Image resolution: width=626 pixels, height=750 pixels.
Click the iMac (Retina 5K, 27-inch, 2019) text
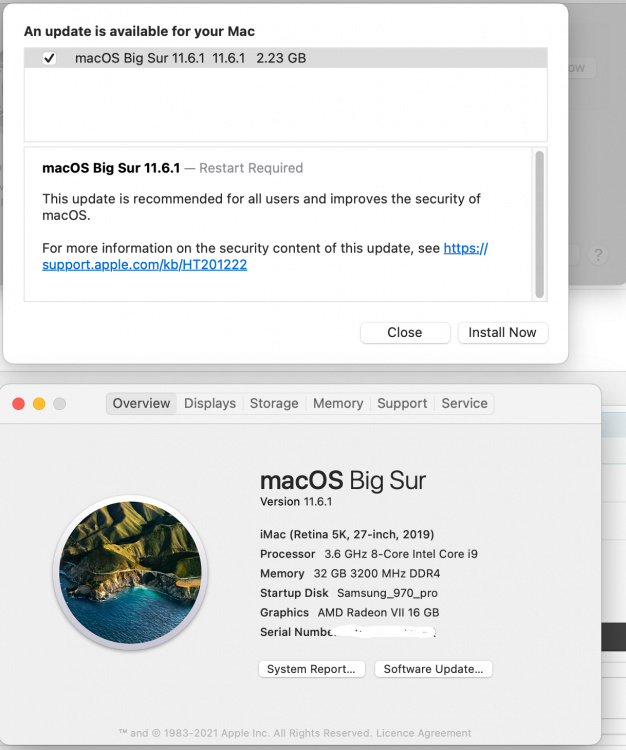tap(347, 534)
